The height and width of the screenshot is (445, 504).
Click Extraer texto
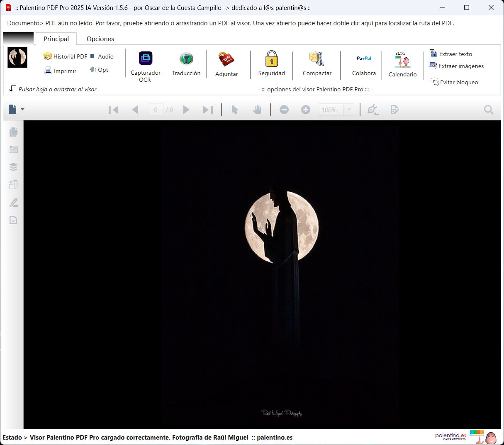(455, 54)
